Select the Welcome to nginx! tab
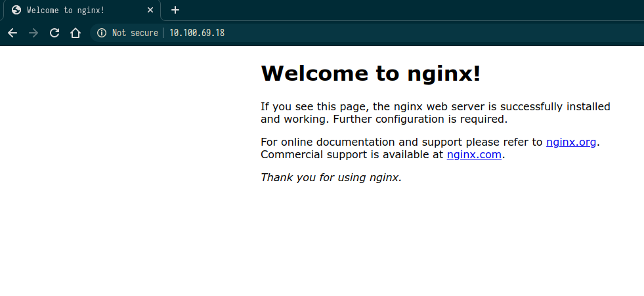644x296 pixels. (82, 10)
